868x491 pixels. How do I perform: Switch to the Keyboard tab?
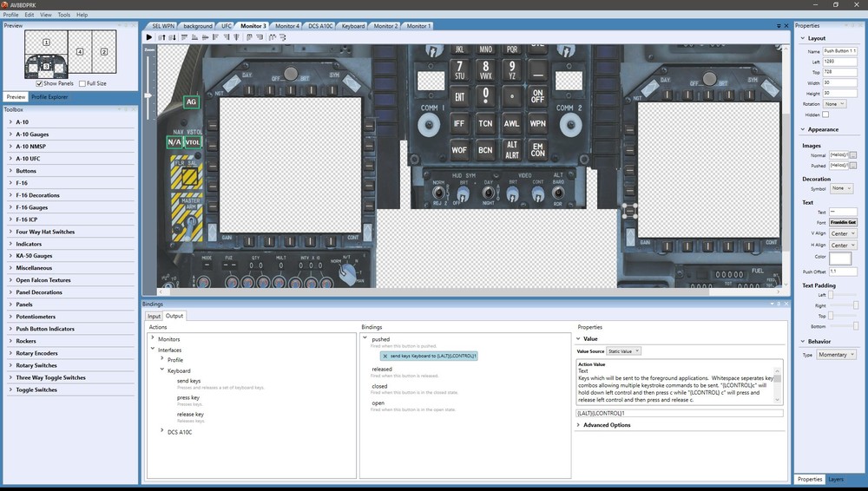tap(352, 26)
